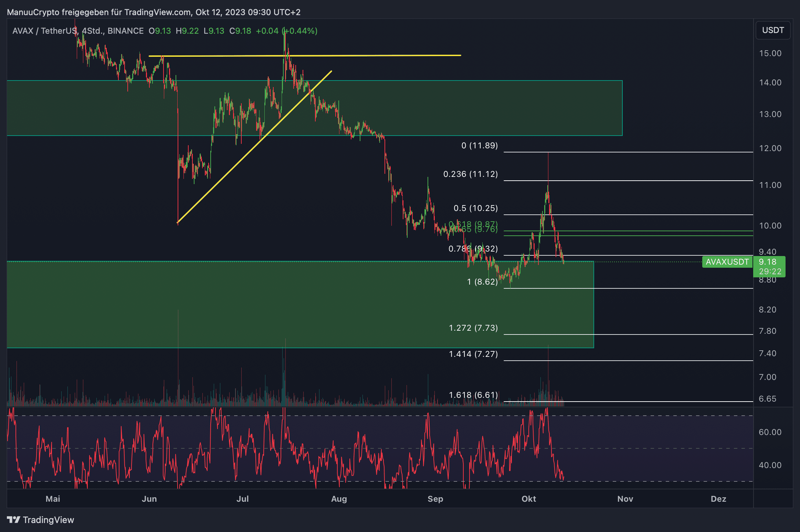Click the 1 (8.62) Fibonacci label
The width and height of the screenshot is (800, 532).
point(482,282)
